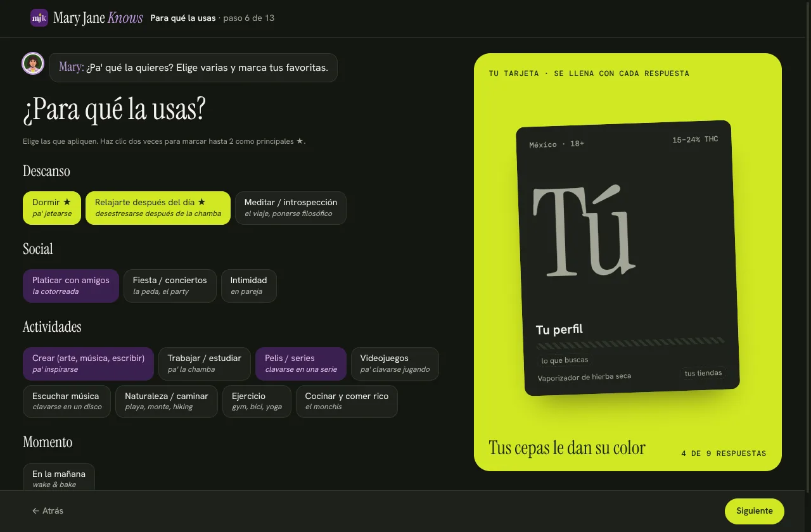The width and height of the screenshot is (811, 532).
Task: Select Fiesta / conciertos option
Action: (x=170, y=286)
